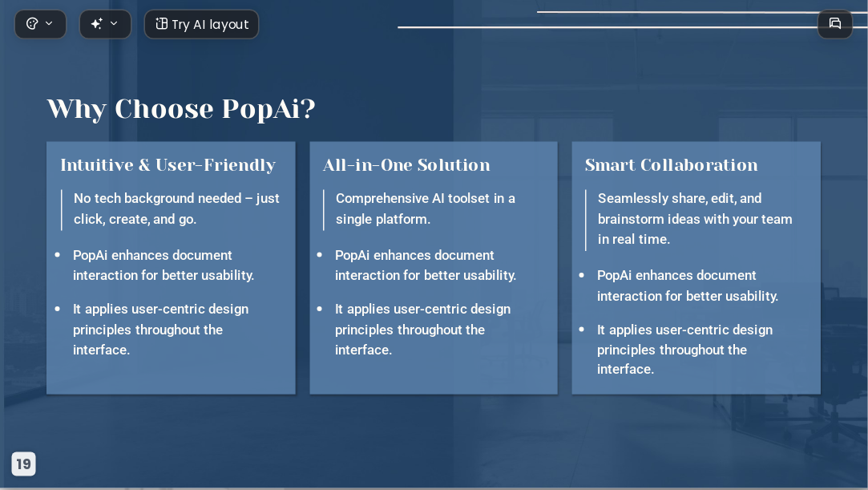Screen dimensions: 868x490
Task: Click second bullet under Smart Collaboration
Action: pos(684,350)
